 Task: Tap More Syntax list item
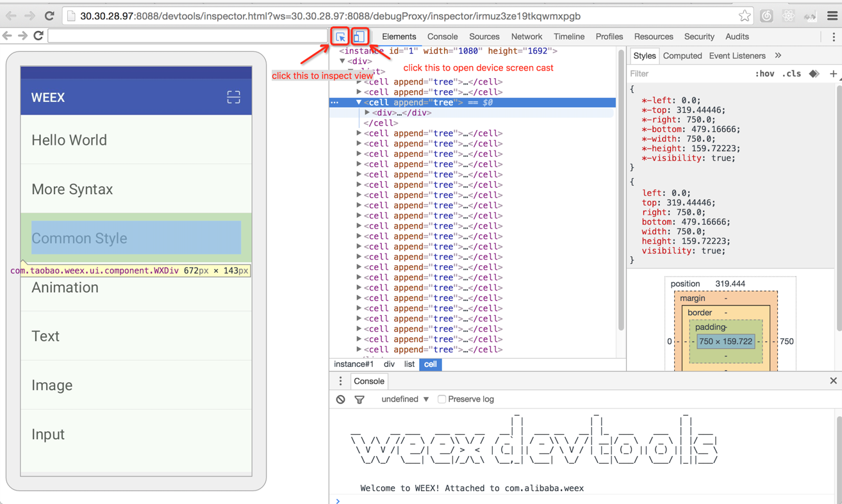pos(136,189)
